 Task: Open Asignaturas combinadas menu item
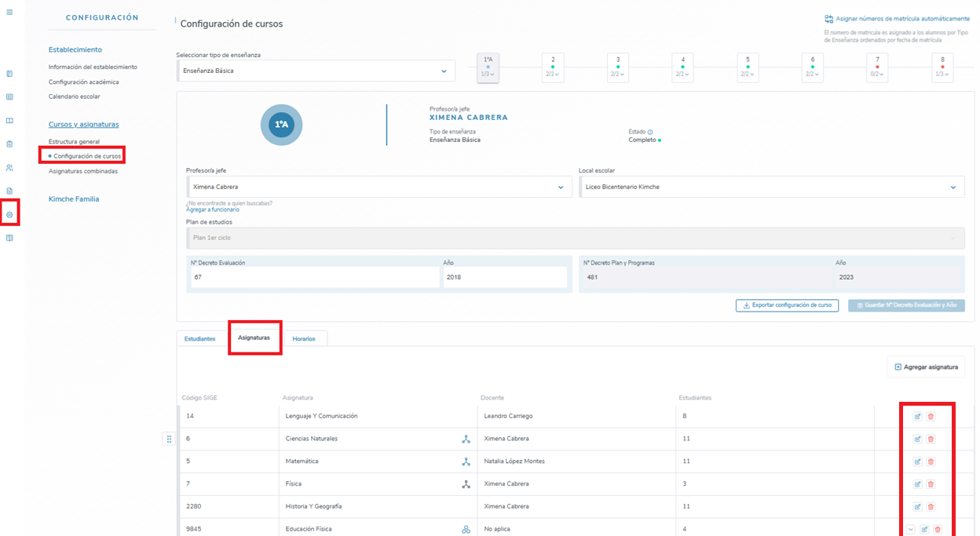82,171
